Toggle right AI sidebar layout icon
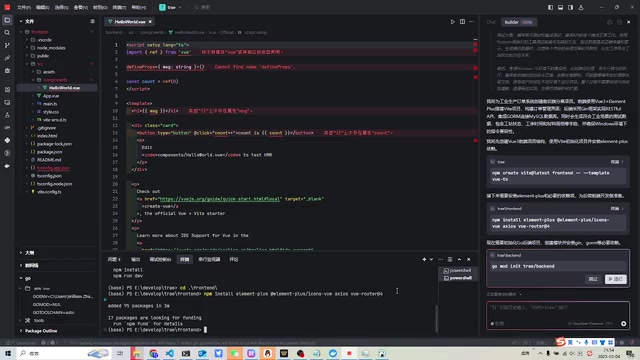 click(x=570, y=7)
